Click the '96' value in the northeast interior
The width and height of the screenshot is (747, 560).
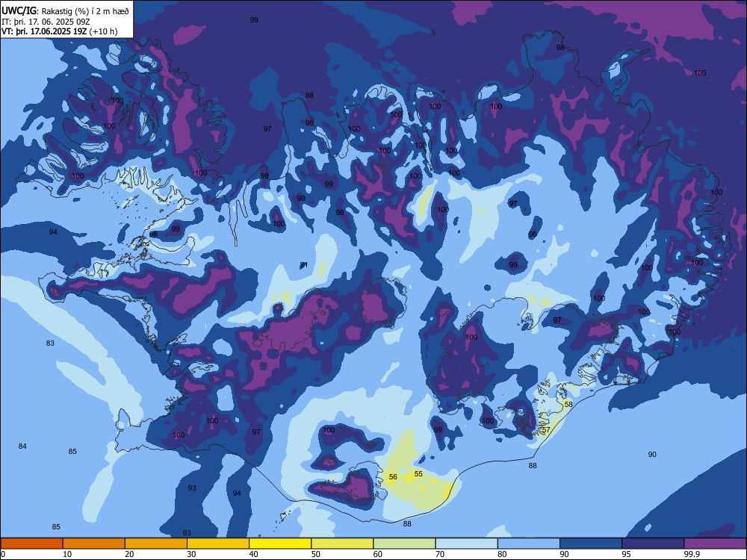point(533,234)
